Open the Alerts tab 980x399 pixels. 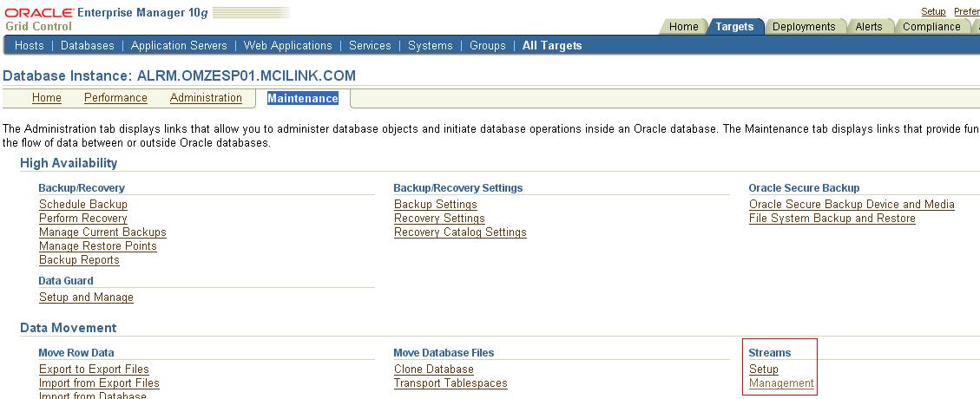tap(869, 26)
